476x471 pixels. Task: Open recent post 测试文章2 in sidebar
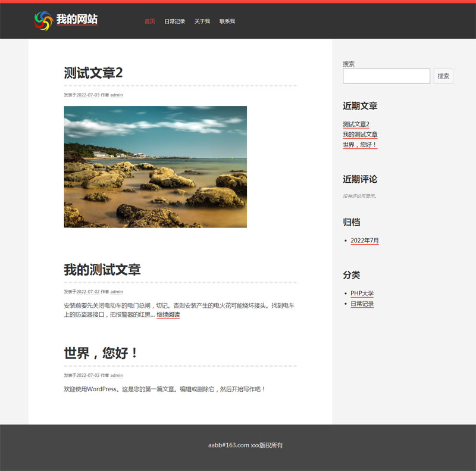(356, 124)
